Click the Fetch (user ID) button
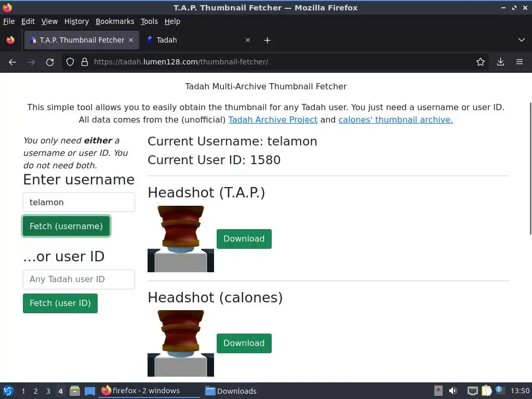Screen dimensions: 532x399 point(60,303)
